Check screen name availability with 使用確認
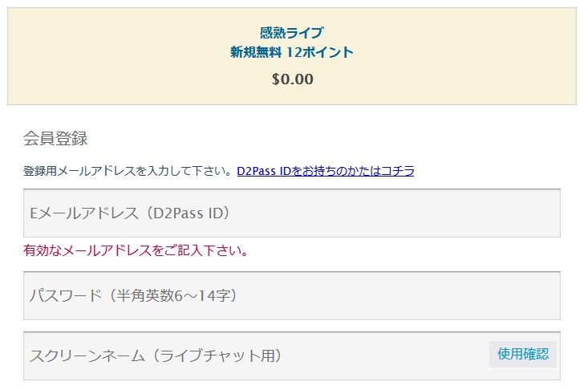 [522, 354]
